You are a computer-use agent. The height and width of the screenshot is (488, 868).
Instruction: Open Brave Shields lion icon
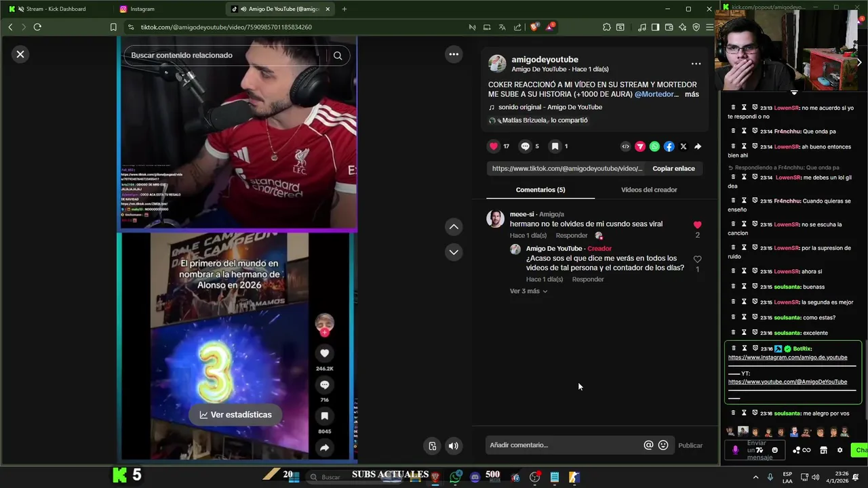pyautogui.click(x=534, y=27)
